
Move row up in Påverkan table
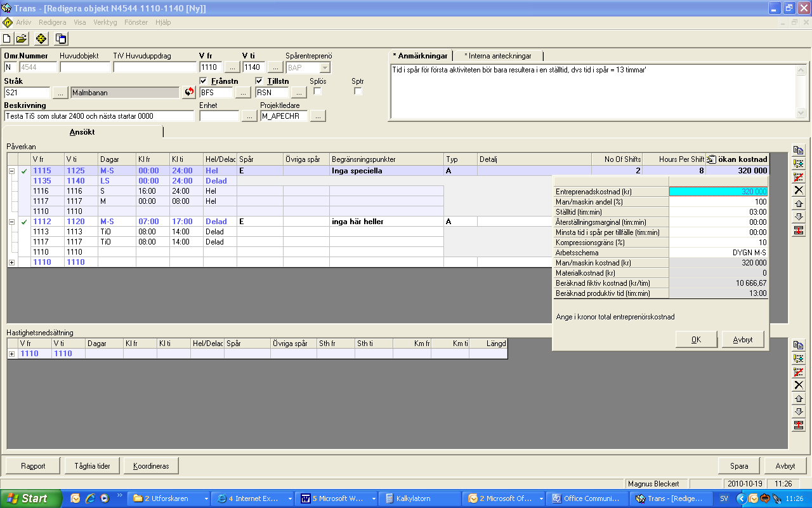[x=799, y=204]
